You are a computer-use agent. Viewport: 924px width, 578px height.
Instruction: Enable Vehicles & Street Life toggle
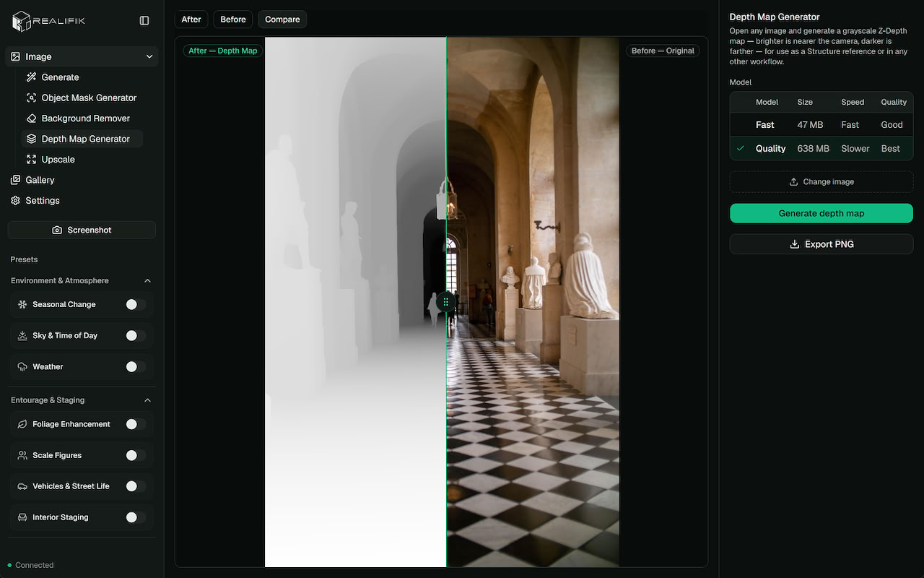point(136,486)
